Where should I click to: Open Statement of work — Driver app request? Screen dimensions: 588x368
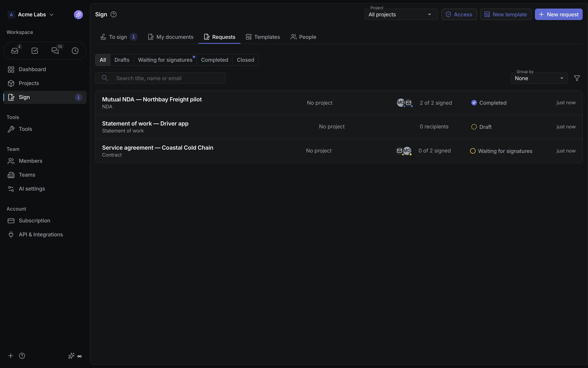coord(339,127)
